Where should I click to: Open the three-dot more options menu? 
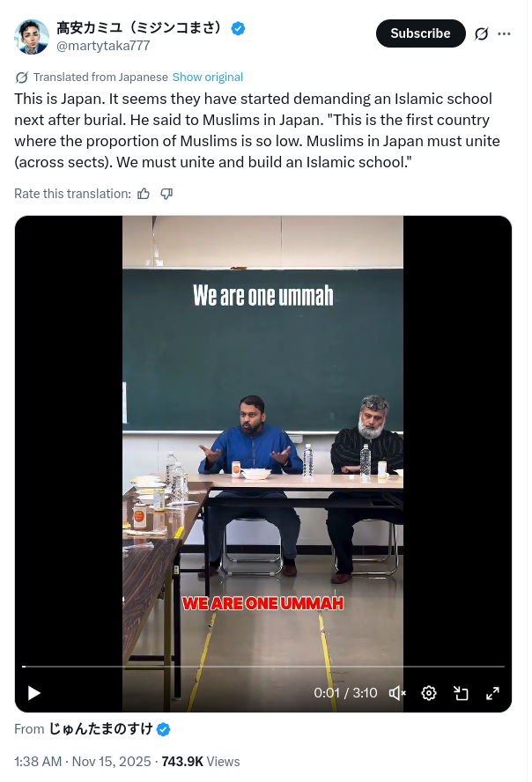pyautogui.click(x=504, y=34)
